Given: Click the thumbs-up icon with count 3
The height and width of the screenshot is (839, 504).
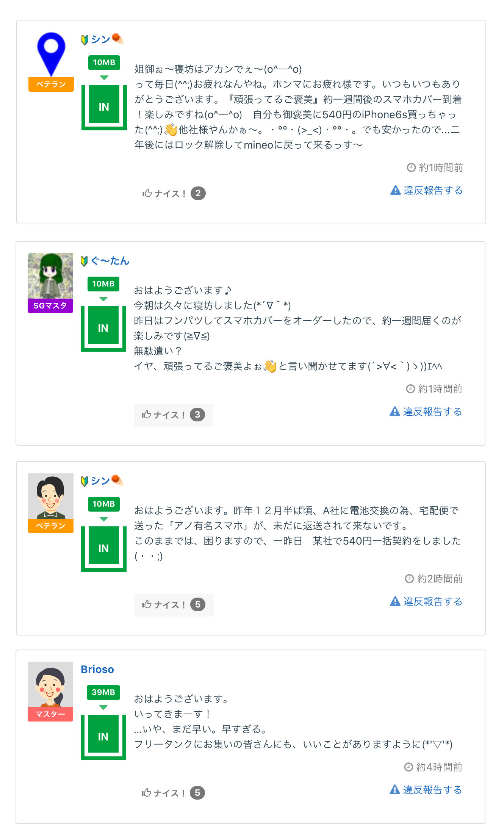Looking at the screenshot, I should point(147,415).
